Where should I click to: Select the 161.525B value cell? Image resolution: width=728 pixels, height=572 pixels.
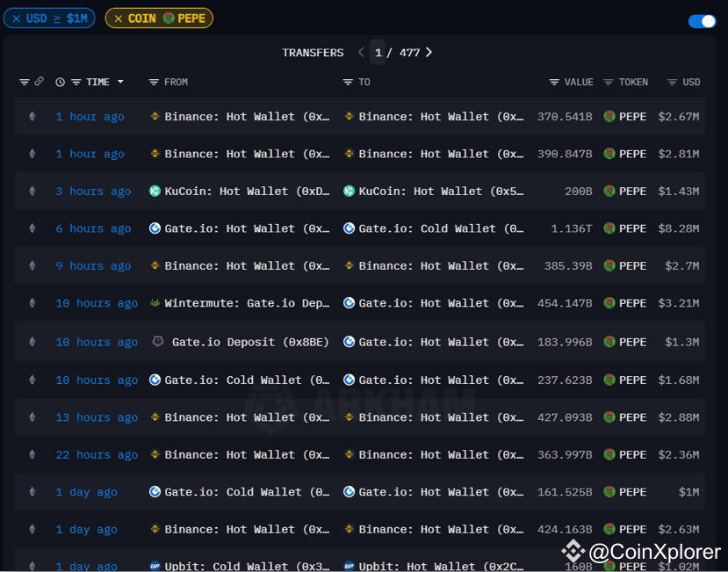click(565, 492)
